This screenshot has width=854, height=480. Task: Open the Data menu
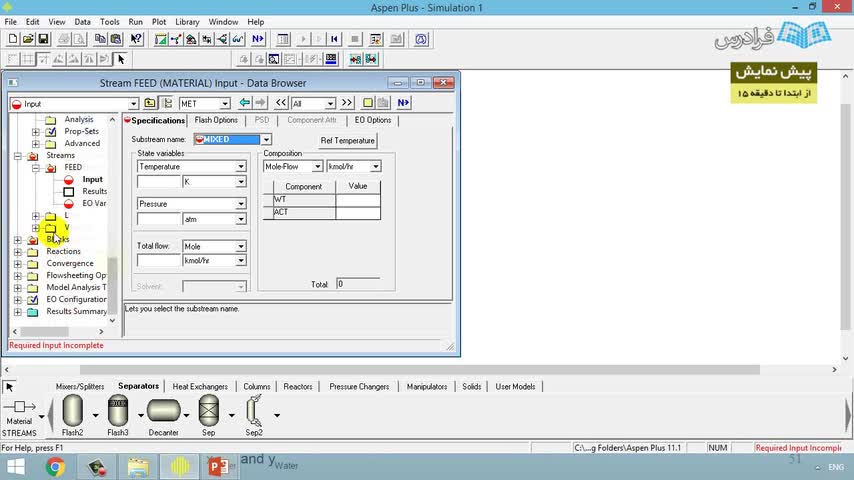pyautogui.click(x=82, y=22)
